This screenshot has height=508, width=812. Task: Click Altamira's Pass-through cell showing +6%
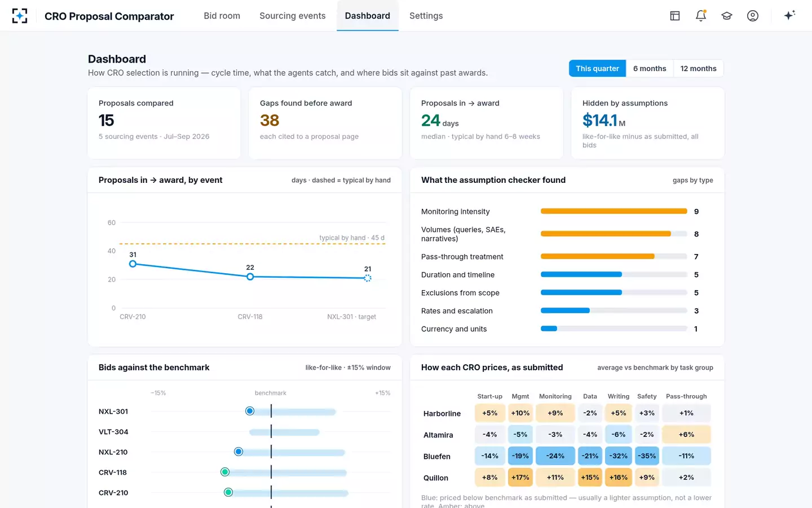[x=686, y=435]
